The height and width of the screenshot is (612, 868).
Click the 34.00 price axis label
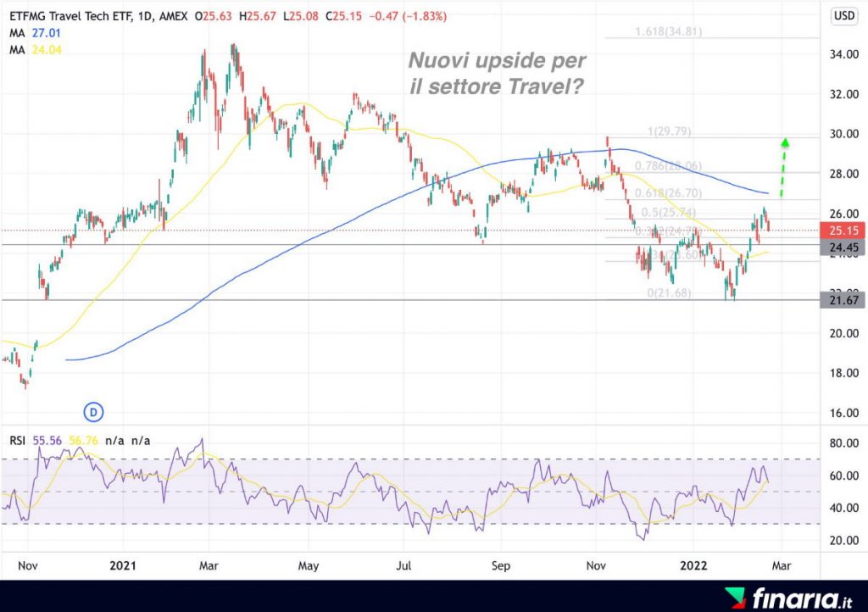844,54
